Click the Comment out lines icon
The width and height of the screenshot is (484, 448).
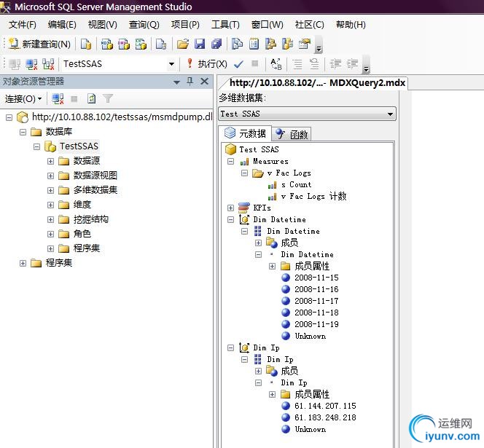point(297,64)
